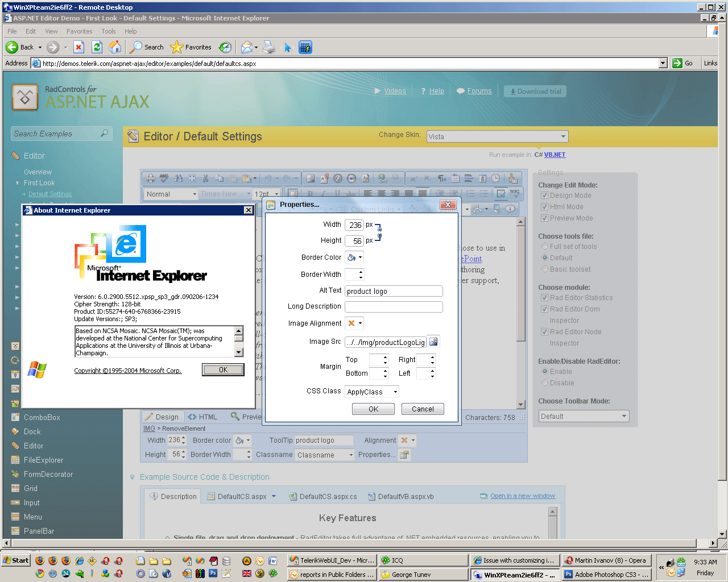Click the History icon in Internet Explorer toolbar
Screen dimensions: 728x582
[225, 47]
